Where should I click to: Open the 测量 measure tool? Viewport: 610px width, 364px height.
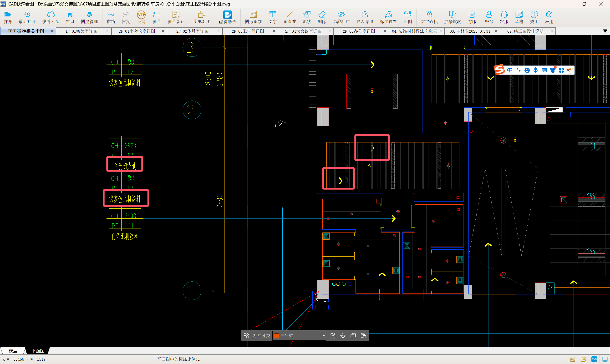[157, 17]
